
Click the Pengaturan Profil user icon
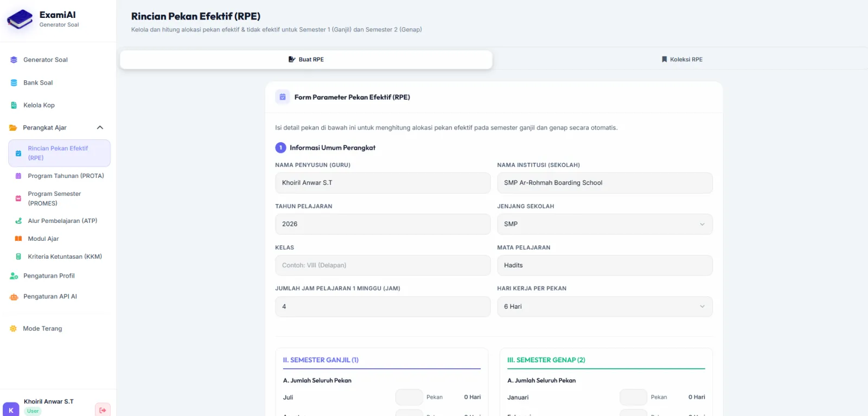[14, 276]
